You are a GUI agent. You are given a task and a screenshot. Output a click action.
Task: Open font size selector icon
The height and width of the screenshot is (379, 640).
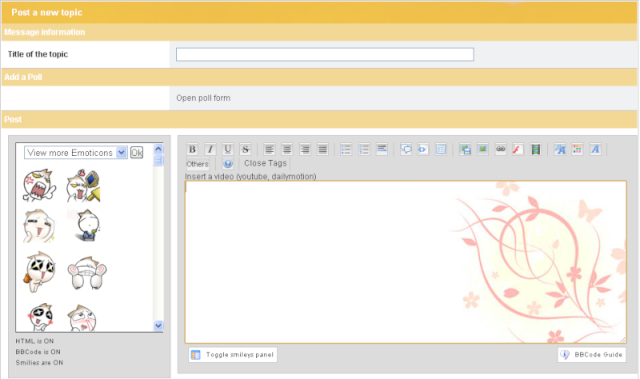coord(560,149)
